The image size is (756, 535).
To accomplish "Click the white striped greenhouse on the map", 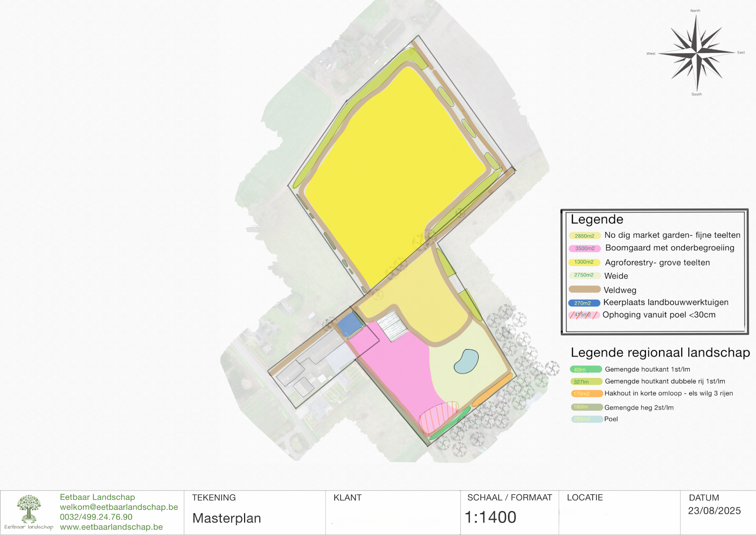I will point(393,325).
